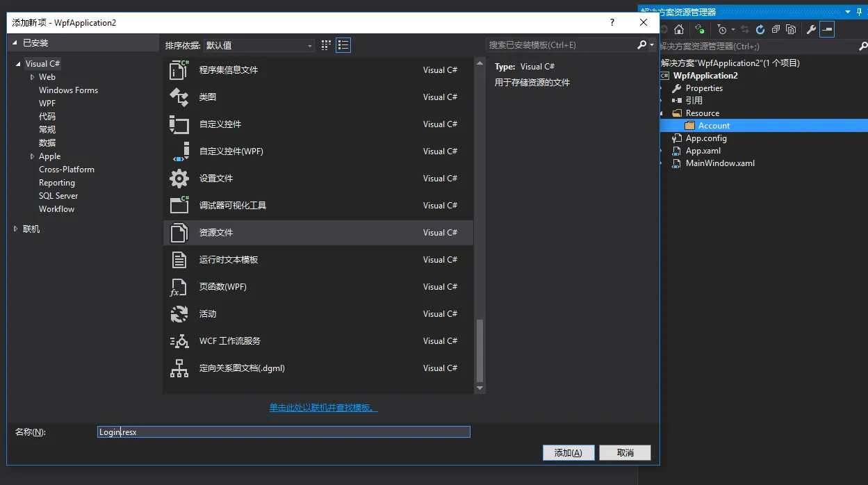Image resolution: width=868 pixels, height=485 pixels.
Task: Select the 代码 category
Action: click(47, 117)
